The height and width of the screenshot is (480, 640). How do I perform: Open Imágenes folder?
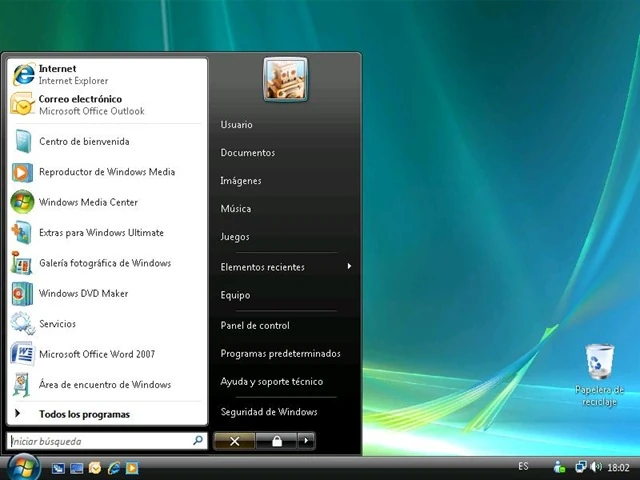point(241,181)
